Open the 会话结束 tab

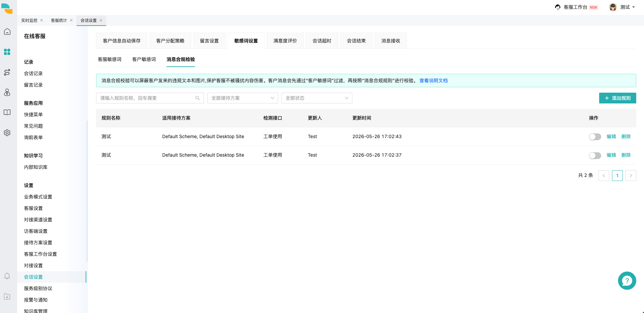click(356, 41)
